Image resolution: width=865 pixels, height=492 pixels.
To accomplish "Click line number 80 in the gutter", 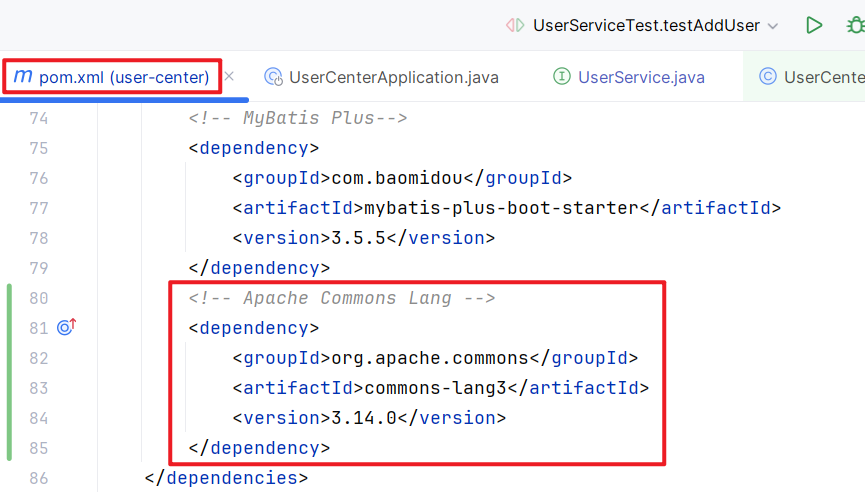I will pyautogui.click(x=38, y=298).
